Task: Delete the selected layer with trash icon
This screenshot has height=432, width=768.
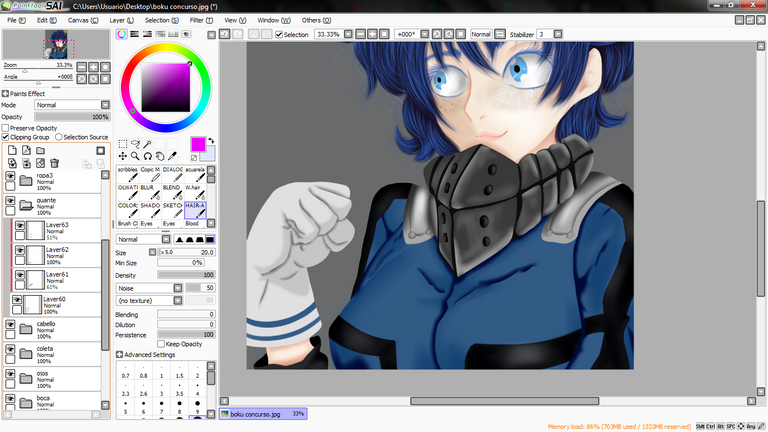Action: [x=54, y=163]
